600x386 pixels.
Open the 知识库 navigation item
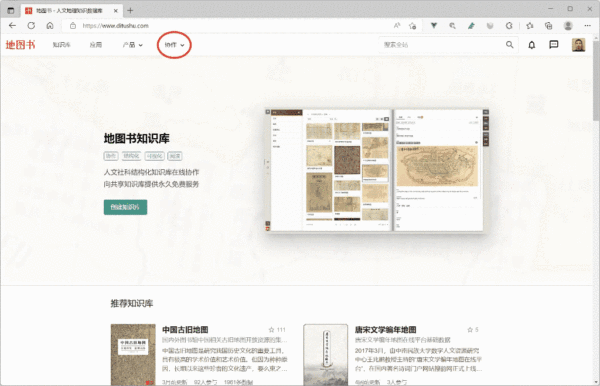tap(61, 45)
